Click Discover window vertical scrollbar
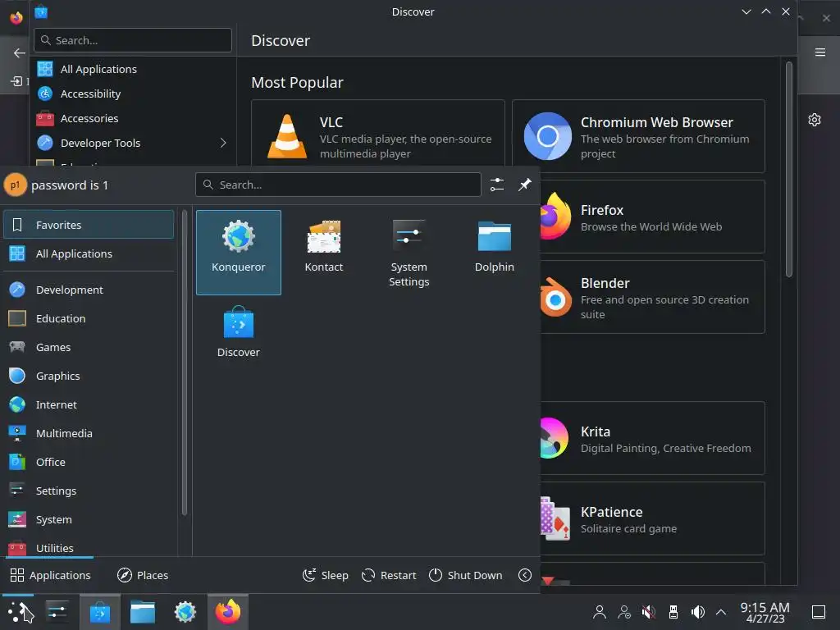Screen dimensions: 840x630 [788, 169]
